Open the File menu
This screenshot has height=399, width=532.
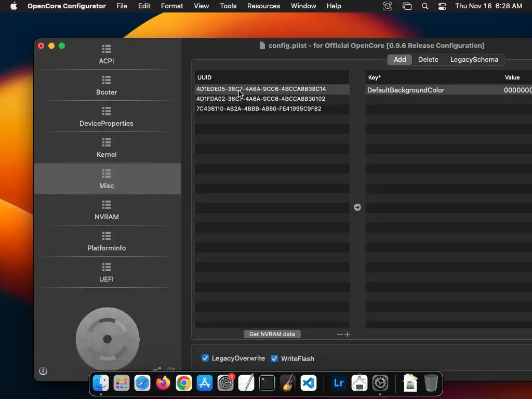point(122,6)
